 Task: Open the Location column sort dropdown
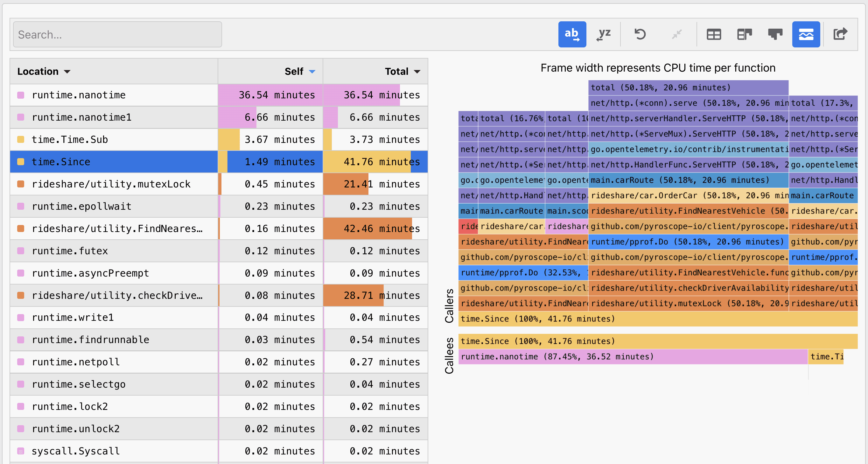67,71
